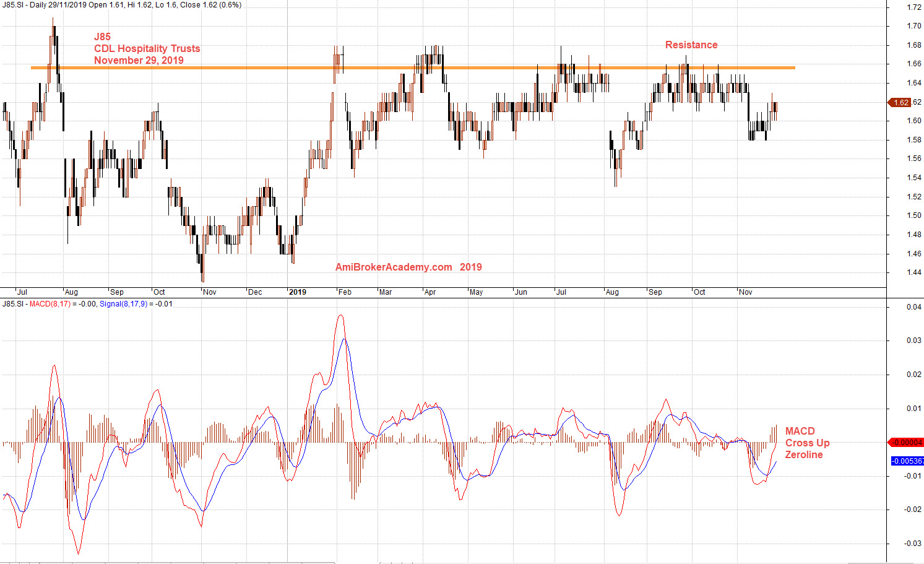Image resolution: width=924 pixels, height=564 pixels.
Task: Click the 1.48 price axis label
Action: [x=913, y=235]
